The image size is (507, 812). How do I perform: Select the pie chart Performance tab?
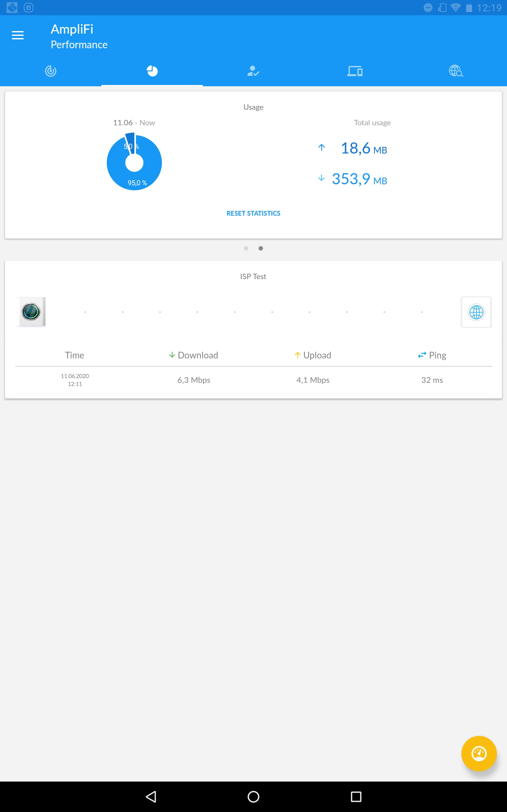(152, 71)
